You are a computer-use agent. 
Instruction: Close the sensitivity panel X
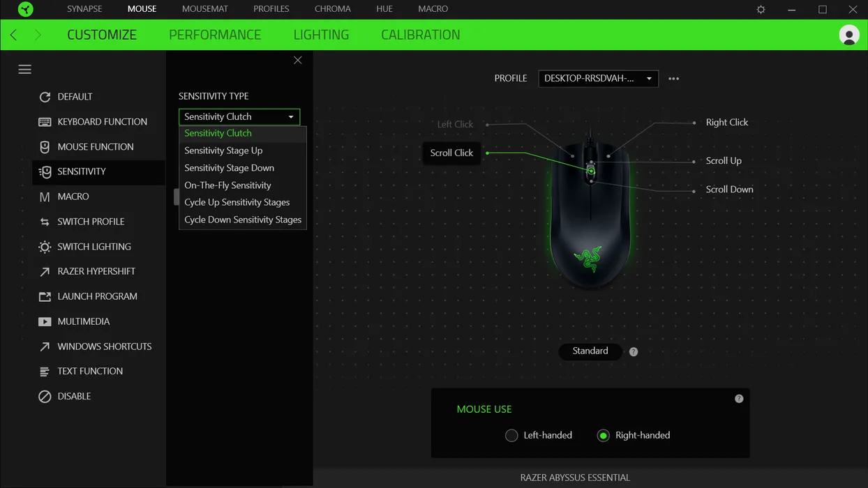point(298,61)
